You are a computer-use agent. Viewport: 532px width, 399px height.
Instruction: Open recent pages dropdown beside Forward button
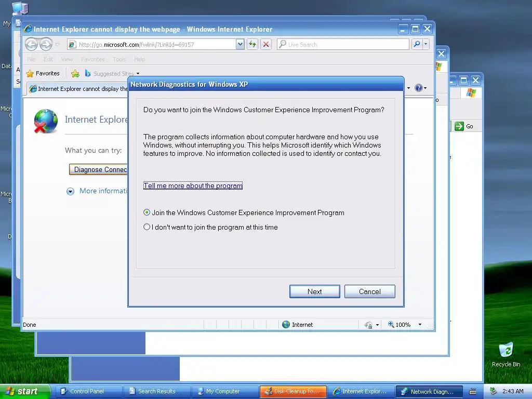point(58,45)
